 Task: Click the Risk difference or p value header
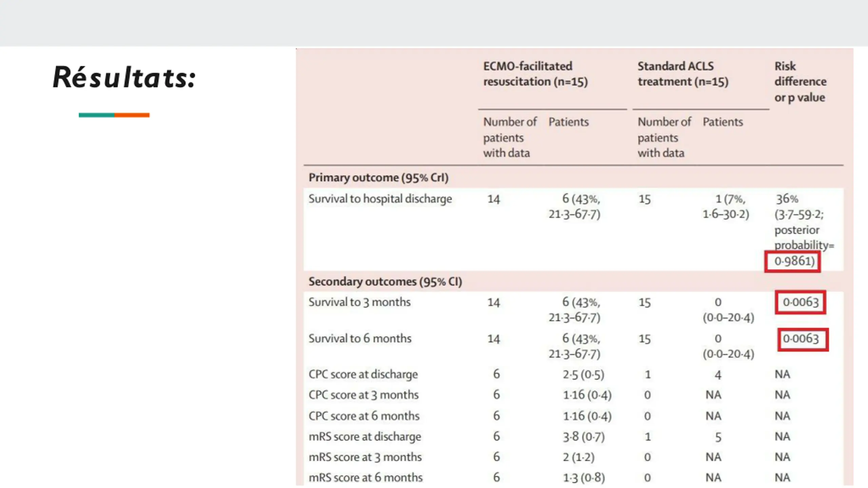point(800,82)
